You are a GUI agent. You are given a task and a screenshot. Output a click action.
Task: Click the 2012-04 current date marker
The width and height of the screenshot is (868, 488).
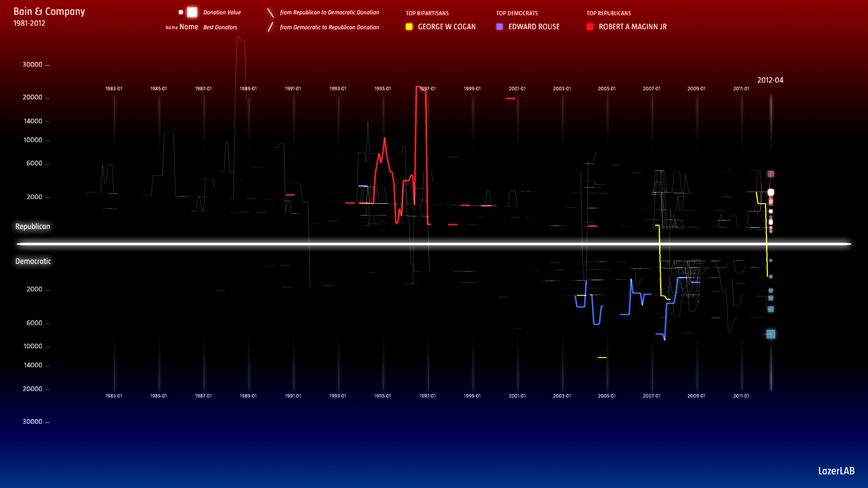click(x=770, y=80)
